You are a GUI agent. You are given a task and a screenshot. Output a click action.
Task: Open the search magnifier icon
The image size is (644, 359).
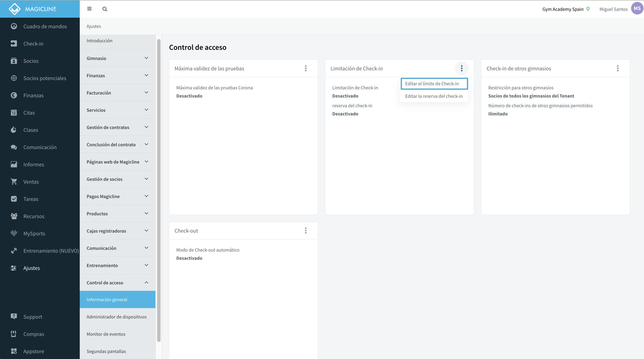(105, 9)
